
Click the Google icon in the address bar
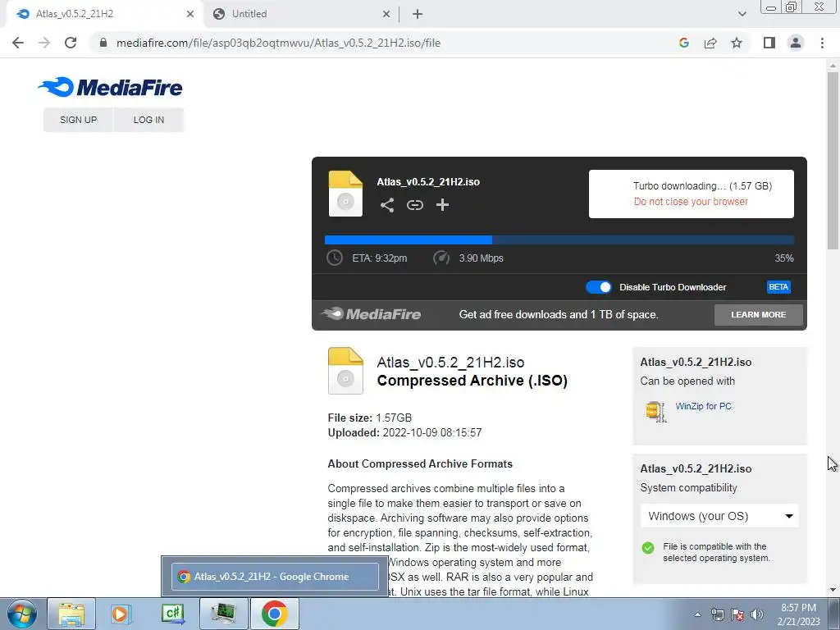point(683,43)
